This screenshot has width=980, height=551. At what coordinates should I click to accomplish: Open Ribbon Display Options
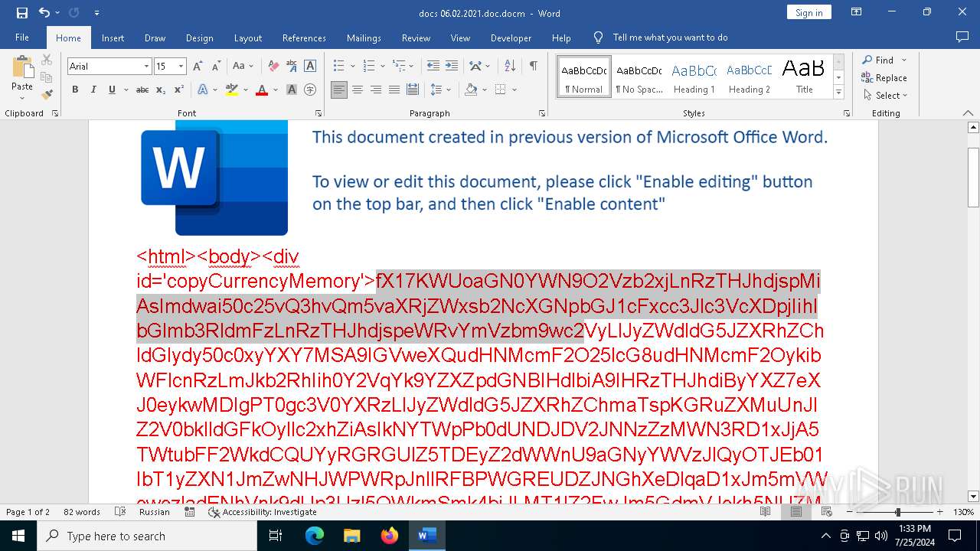[857, 13]
